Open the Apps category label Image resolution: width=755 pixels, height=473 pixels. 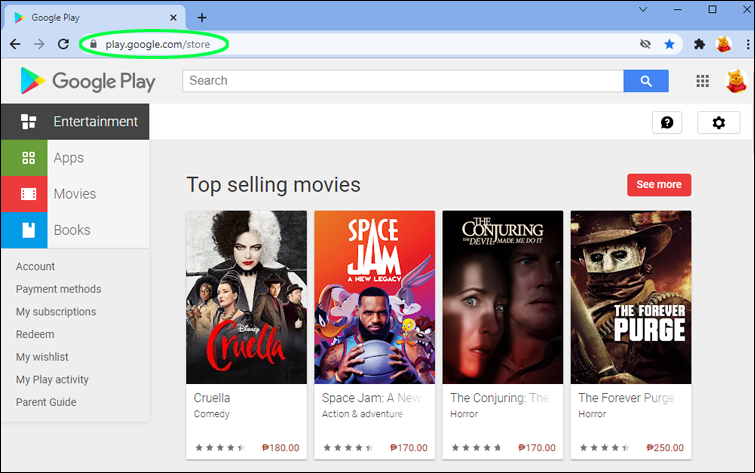68,158
